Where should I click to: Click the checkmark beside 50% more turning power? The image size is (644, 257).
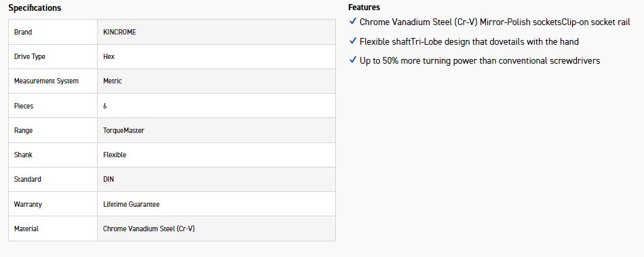point(352,60)
